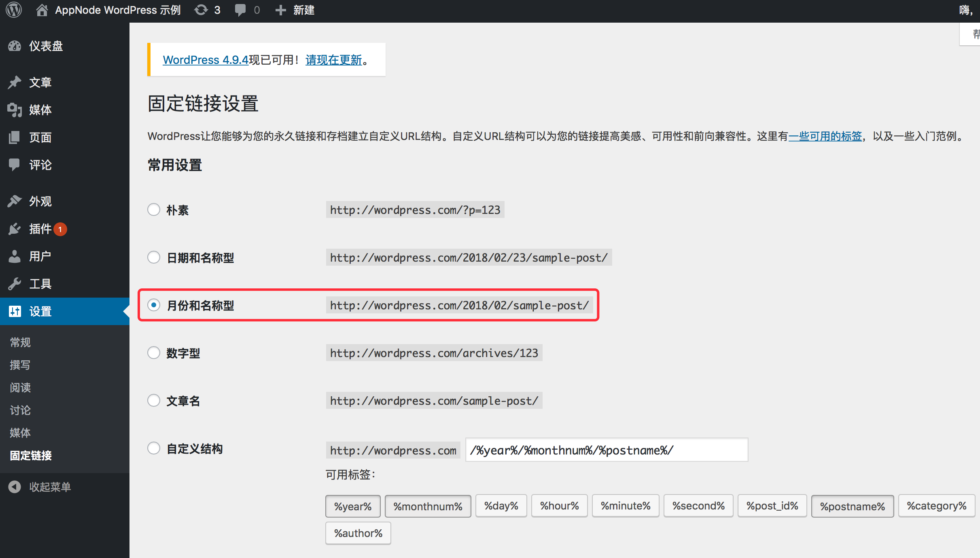Click the 请现在更新 link
980x558 pixels.
click(x=334, y=60)
